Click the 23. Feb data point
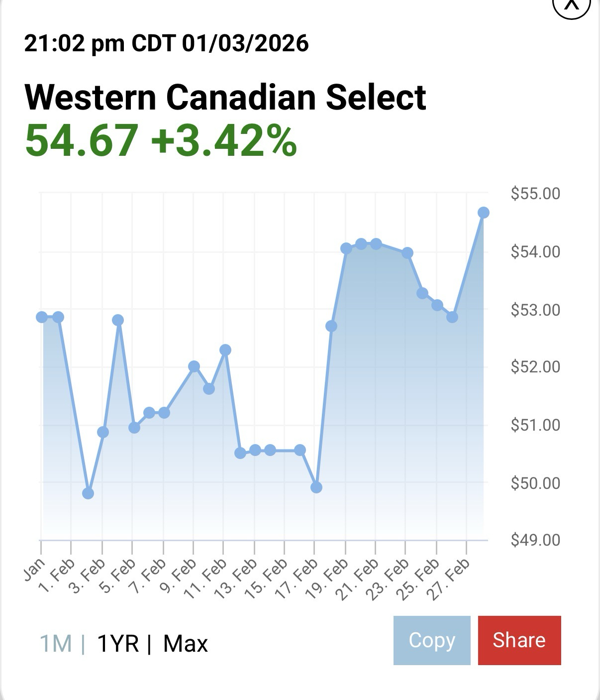Viewport: 600px width, 700px height. (407, 253)
